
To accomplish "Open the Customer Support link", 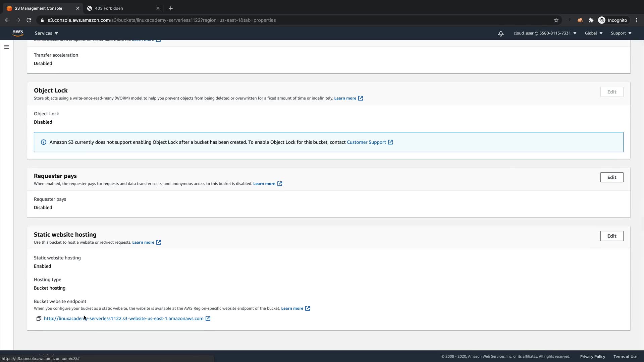I will click(x=366, y=142).
